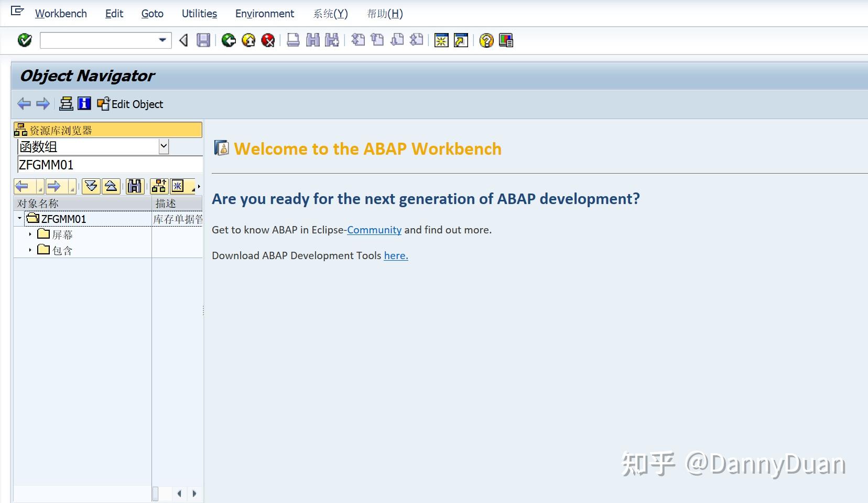Screen dimensions: 868x503
Task: Click the Save icon in the toolbar
Action: [204, 40]
